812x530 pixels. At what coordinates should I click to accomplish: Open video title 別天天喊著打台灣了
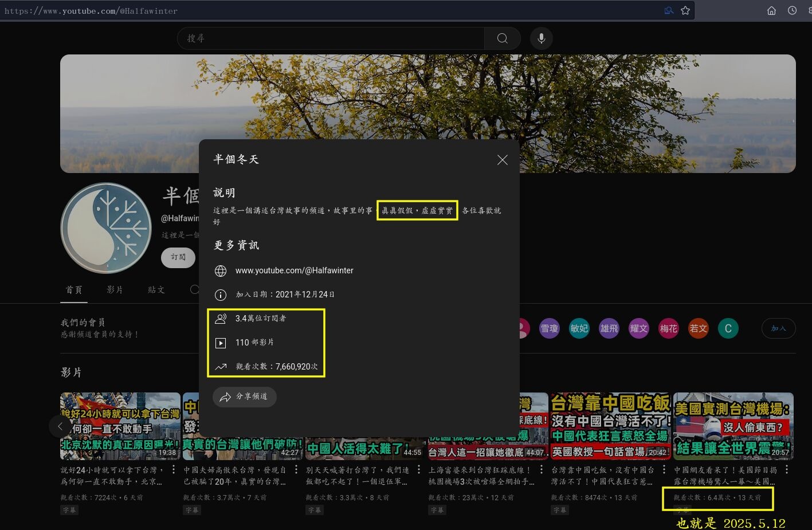[x=358, y=476]
